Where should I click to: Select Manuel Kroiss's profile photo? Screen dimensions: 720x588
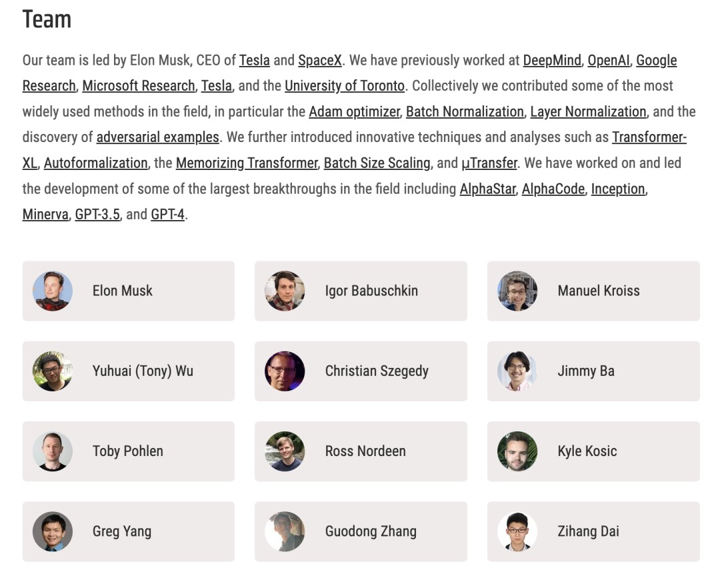pyautogui.click(x=517, y=291)
